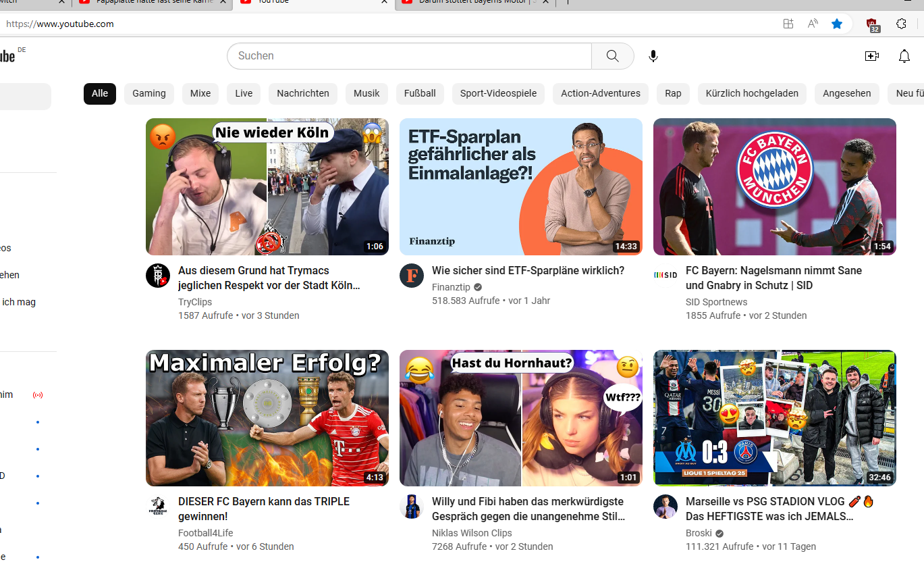Click text 518.583 Aufrufe • vor 1 Jahr
This screenshot has height=562, width=924.
click(x=491, y=301)
